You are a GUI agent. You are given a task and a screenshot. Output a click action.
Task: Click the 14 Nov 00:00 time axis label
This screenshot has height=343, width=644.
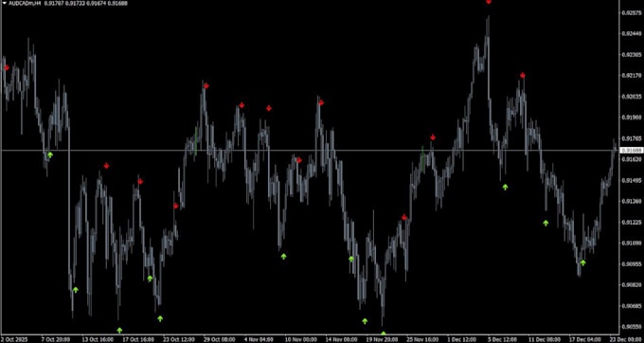tap(340, 340)
